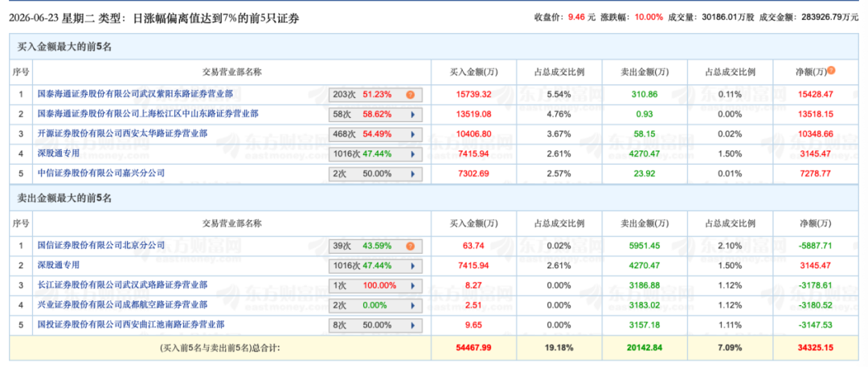Screen dimensions: 868x367
Task: Click the 4.76% ratio cell
Action: [559, 115]
